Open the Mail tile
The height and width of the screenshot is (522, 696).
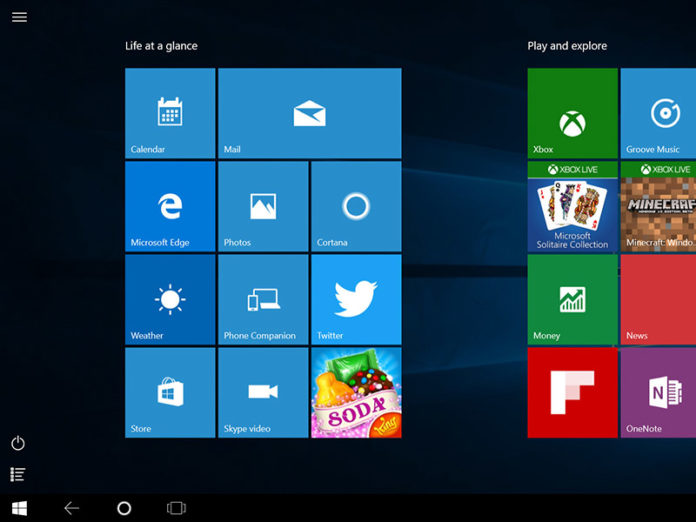point(310,113)
